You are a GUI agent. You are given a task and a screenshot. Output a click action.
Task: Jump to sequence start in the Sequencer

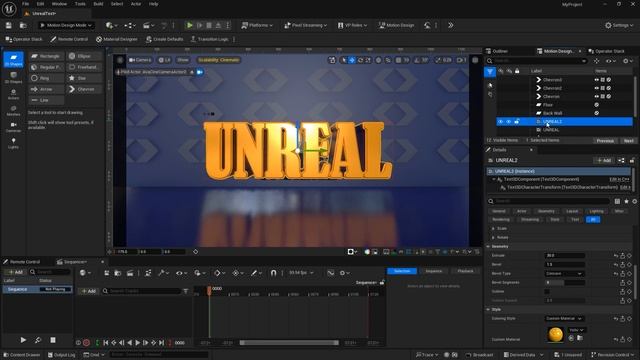point(106,343)
